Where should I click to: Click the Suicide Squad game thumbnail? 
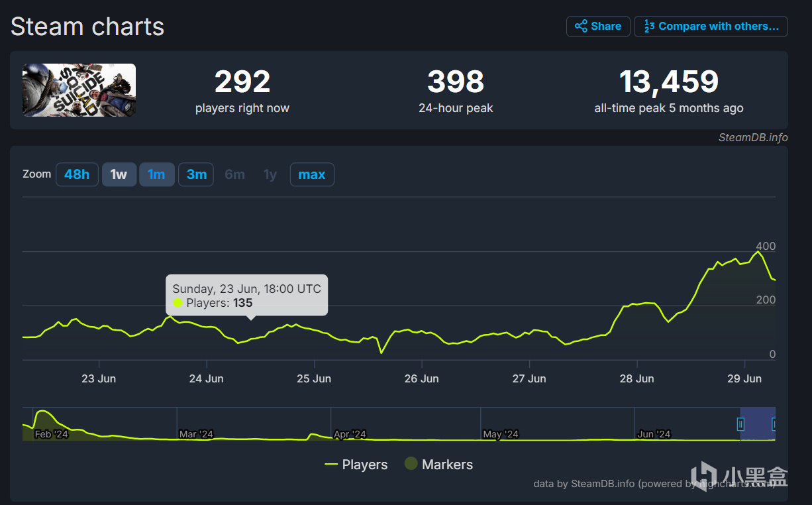[79, 90]
